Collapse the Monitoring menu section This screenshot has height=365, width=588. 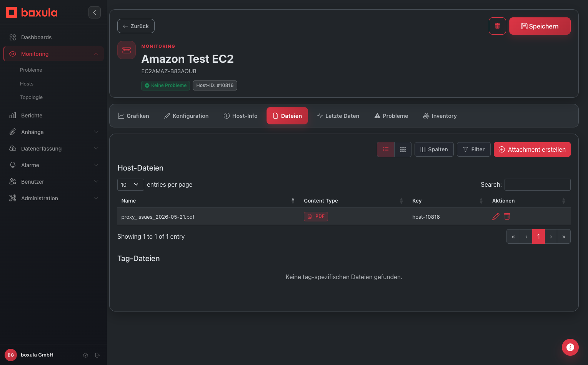(53, 54)
